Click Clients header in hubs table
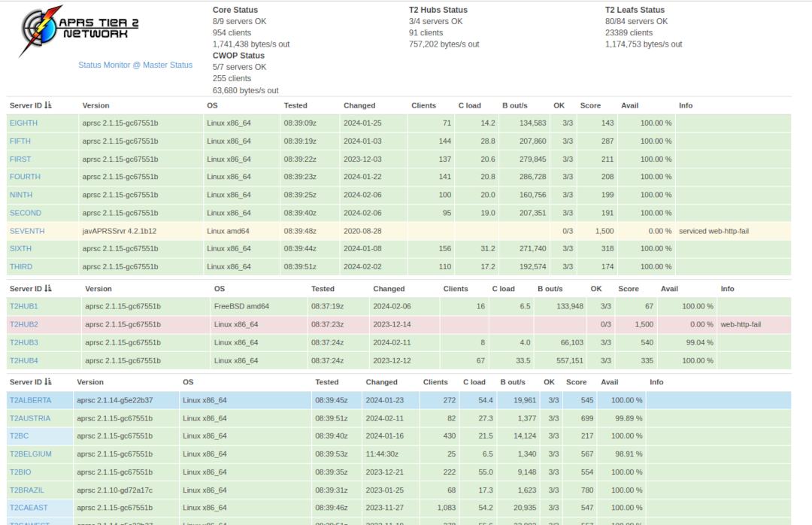 click(455, 289)
